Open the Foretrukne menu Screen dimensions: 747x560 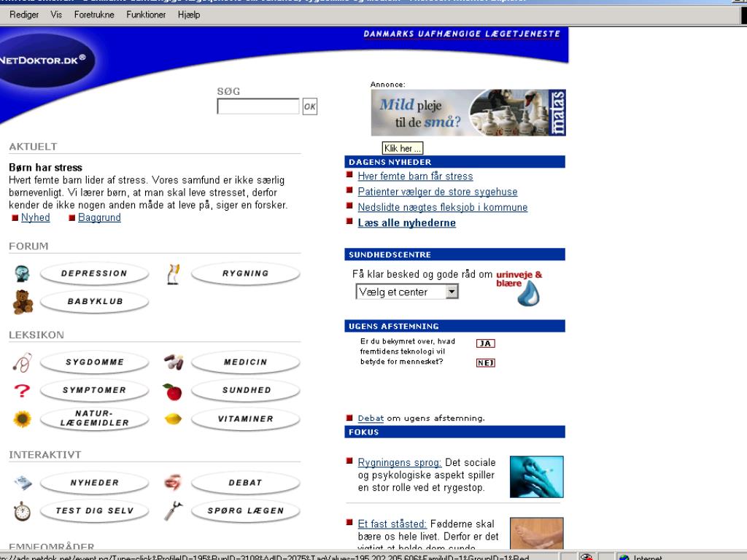point(94,15)
